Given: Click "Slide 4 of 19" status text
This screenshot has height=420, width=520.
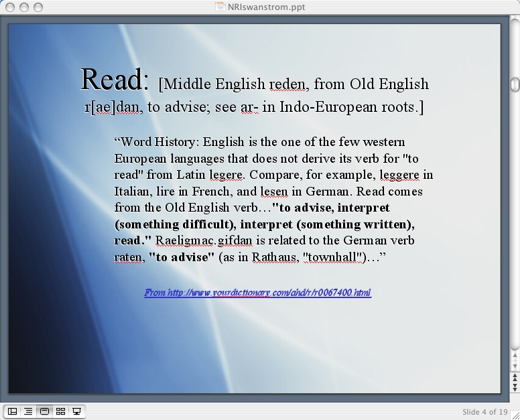Looking at the screenshot, I should click(x=485, y=412).
